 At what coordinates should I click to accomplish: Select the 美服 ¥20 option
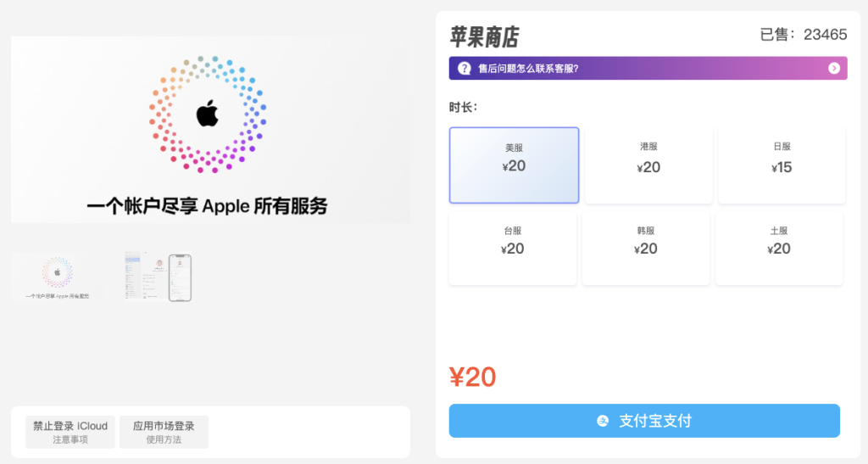514,165
